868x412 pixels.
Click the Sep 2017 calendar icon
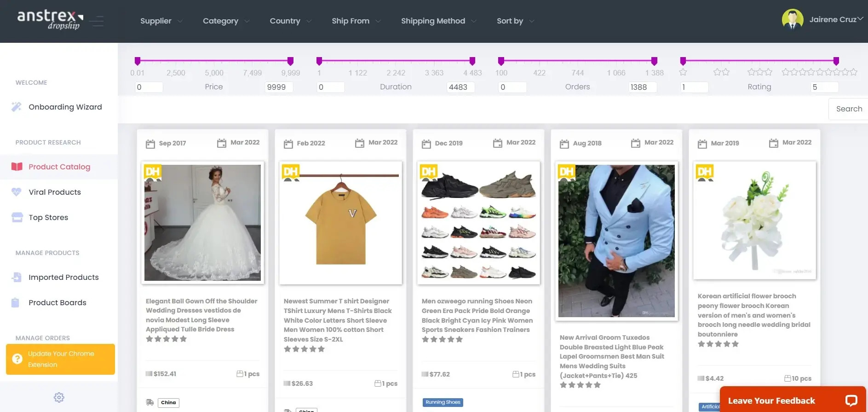(x=150, y=144)
